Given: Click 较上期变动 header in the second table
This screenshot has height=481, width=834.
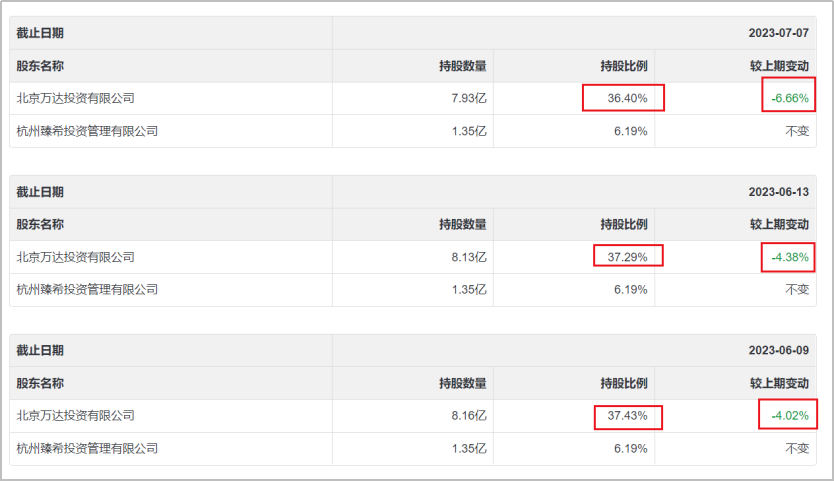Looking at the screenshot, I should (x=779, y=225).
